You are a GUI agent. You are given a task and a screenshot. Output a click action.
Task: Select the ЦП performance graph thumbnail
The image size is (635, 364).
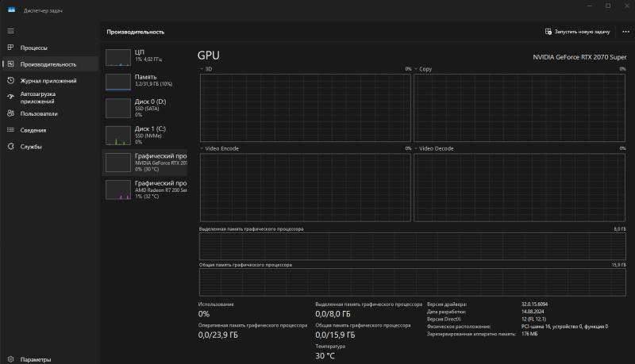click(118, 57)
